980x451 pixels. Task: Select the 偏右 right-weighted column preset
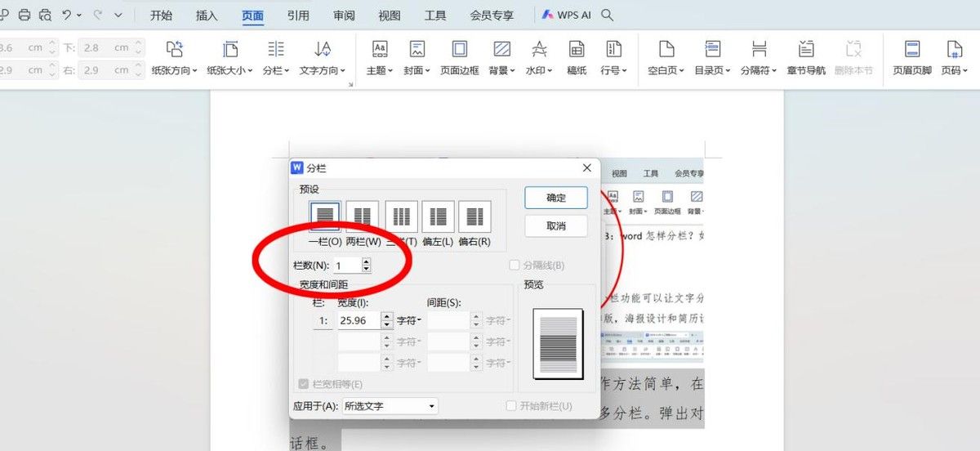tap(474, 222)
